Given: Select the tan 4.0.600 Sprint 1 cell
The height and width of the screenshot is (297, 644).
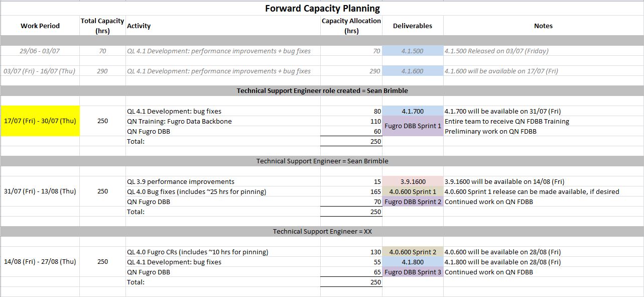Looking at the screenshot, I should click(413, 191).
